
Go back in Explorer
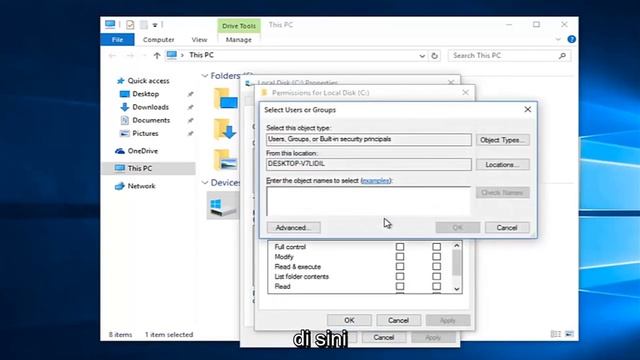point(112,56)
